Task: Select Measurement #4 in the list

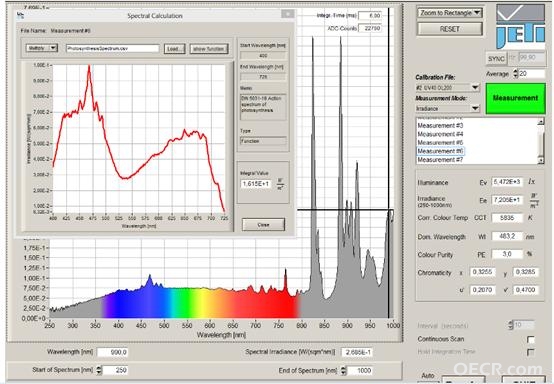Action: click(x=440, y=134)
